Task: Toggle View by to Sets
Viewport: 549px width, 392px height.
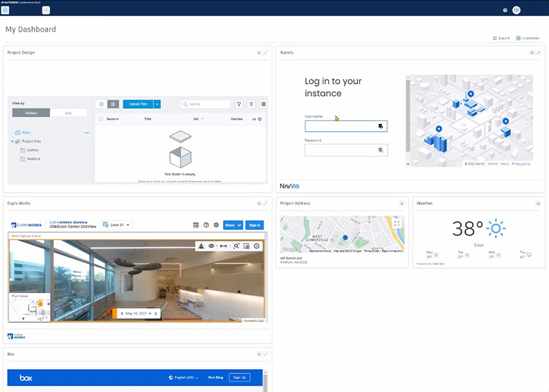Action: pos(68,113)
